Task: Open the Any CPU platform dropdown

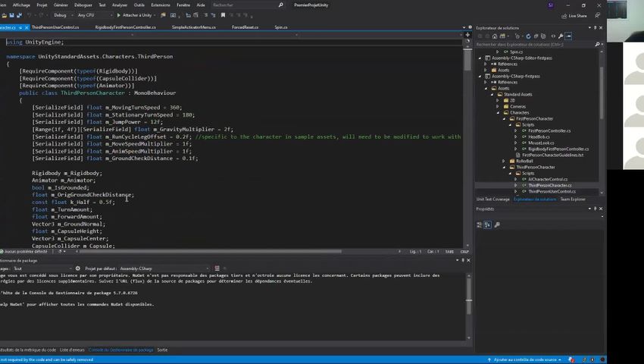Action: point(95,15)
